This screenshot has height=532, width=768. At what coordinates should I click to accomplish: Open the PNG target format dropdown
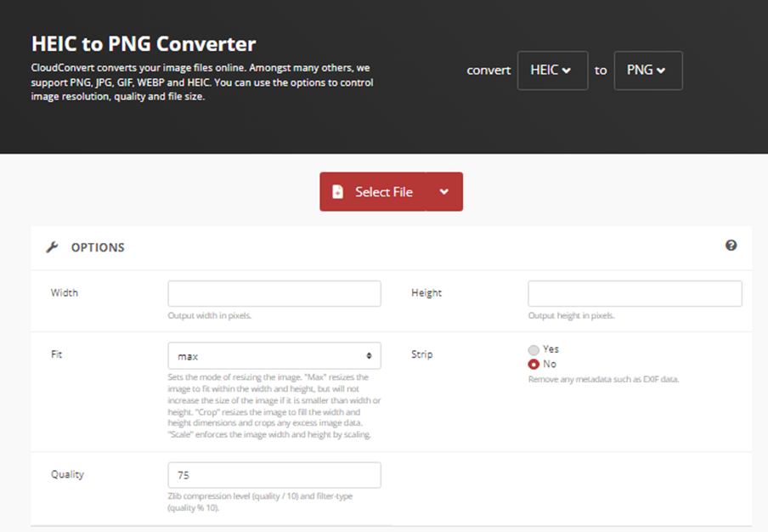pyautogui.click(x=648, y=71)
